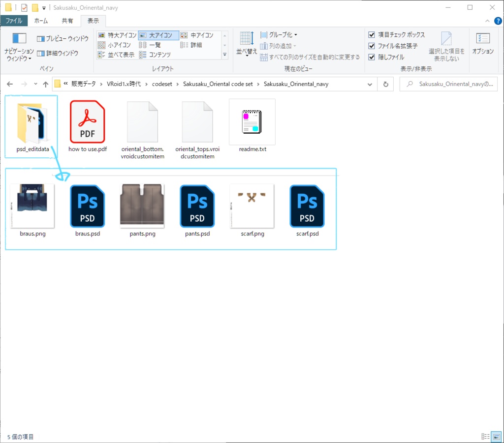Switch layout to 中アイコン
Viewport: 504px width, 443px height.
point(197,35)
